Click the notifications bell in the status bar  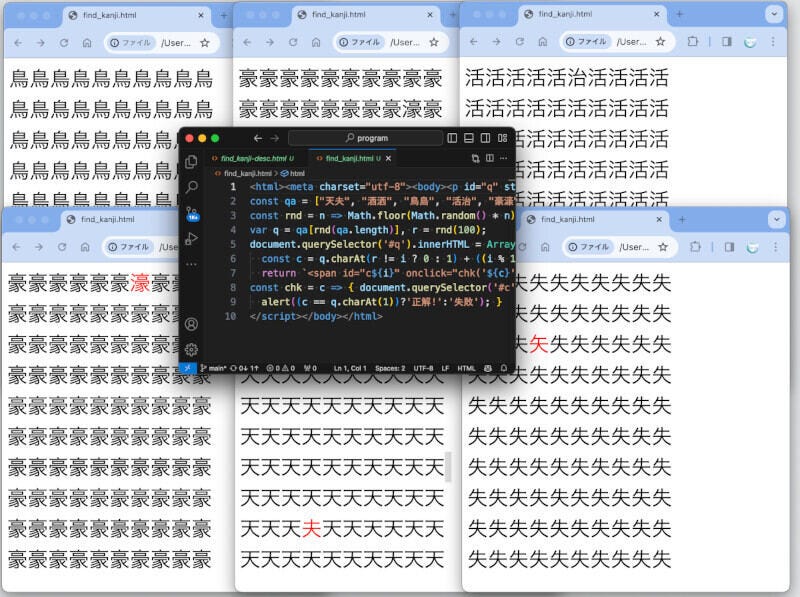pyautogui.click(x=504, y=368)
